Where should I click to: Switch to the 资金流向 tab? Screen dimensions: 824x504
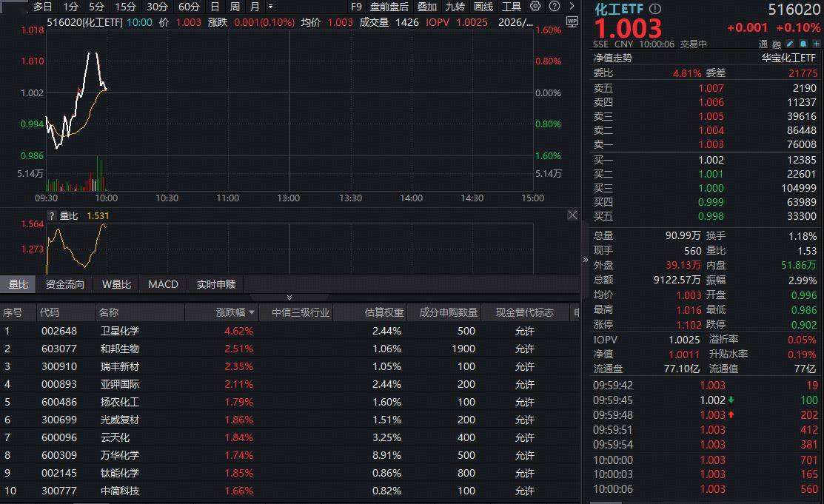[65, 284]
